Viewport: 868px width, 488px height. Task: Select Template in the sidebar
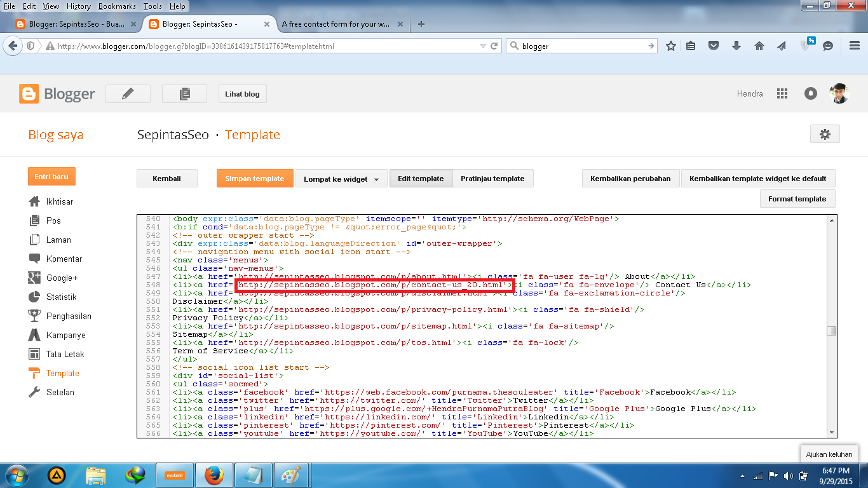(x=54, y=373)
